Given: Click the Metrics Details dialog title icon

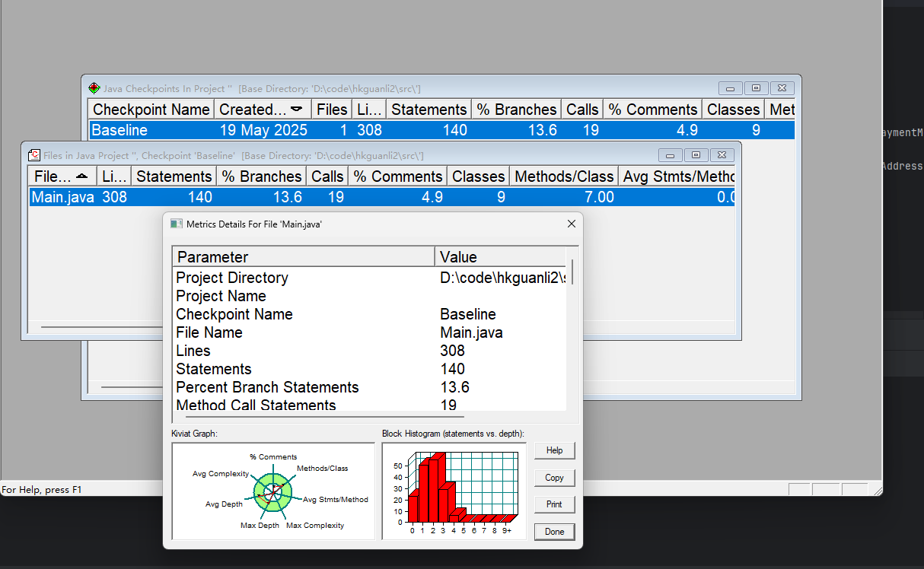Looking at the screenshot, I should point(177,224).
